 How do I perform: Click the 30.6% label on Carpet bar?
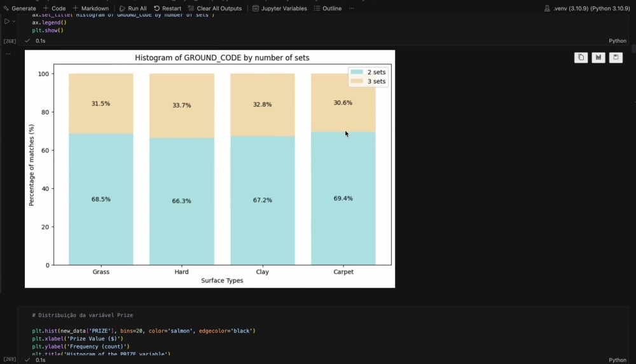coord(343,103)
